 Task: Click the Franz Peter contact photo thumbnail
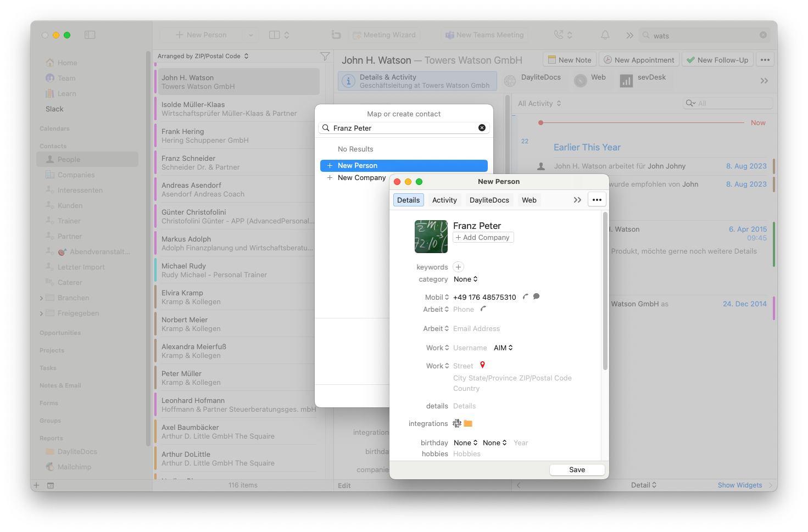point(431,237)
